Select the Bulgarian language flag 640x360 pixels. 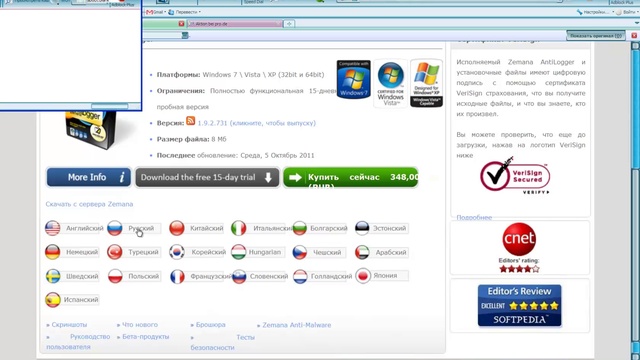coord(300,228)
